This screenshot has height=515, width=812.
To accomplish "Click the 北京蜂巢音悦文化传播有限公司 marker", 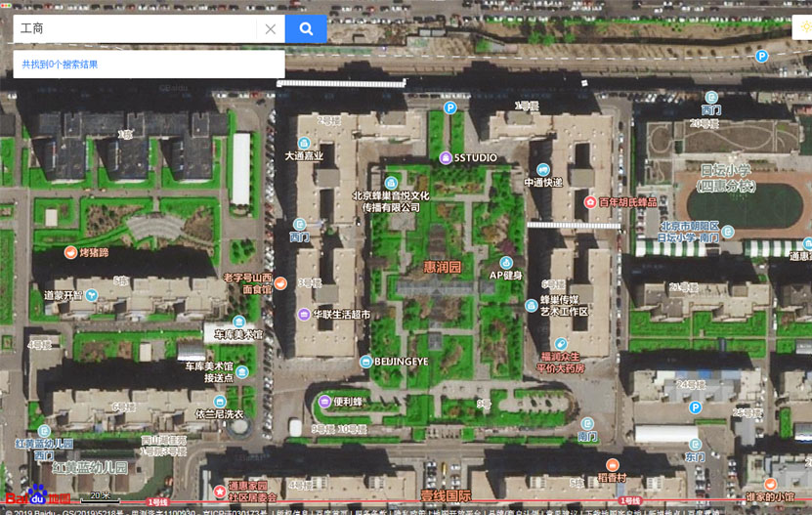I will pyautogui.click(x=391, y=183).
